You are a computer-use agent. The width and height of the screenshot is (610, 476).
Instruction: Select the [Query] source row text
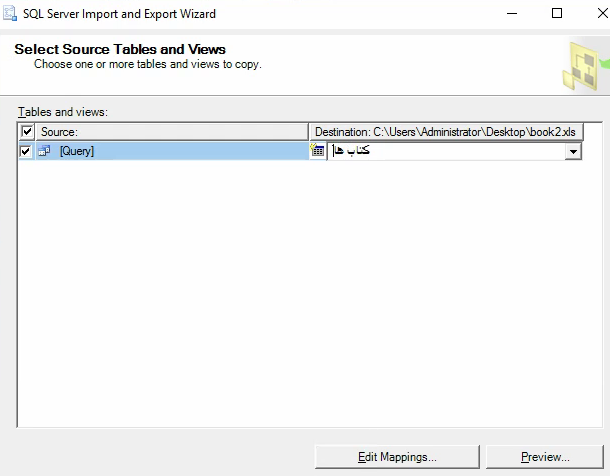point(77,151)
